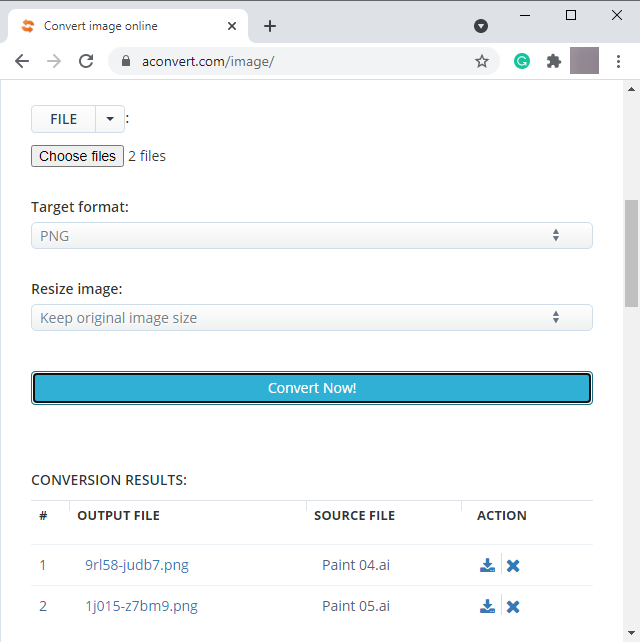Go back to the previous page
640x642 pixels.
click(x=22, y=61)
